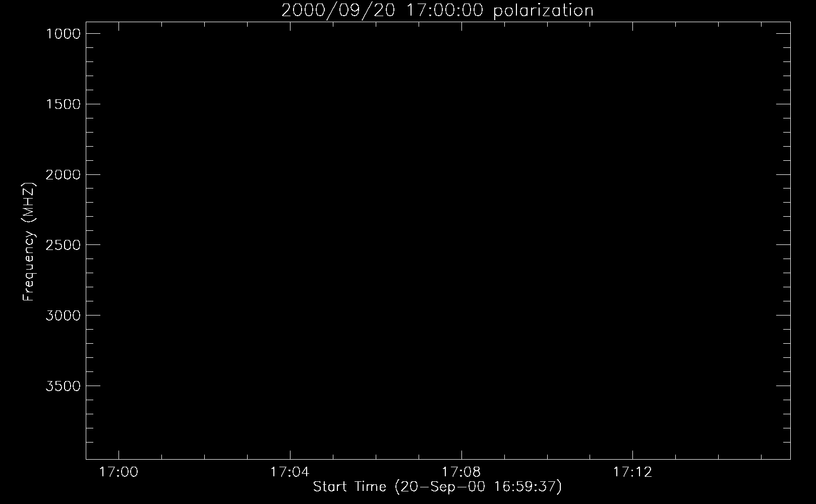Click the 1500 frequency tick label
This screenshot has height=504, width=816.
coord(63,104)
